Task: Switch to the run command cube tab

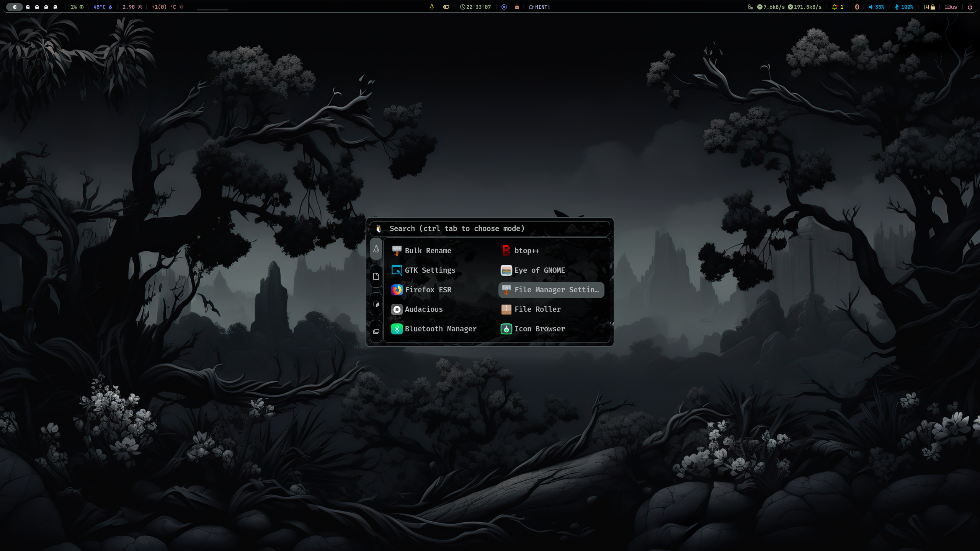Action: point(376,304)
